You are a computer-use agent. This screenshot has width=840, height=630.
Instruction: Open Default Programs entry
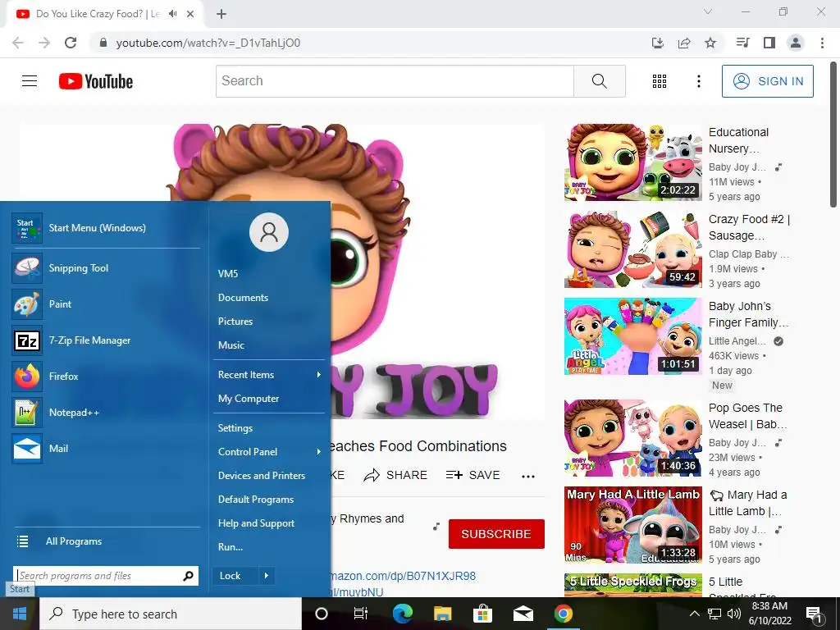coord(256,500)
